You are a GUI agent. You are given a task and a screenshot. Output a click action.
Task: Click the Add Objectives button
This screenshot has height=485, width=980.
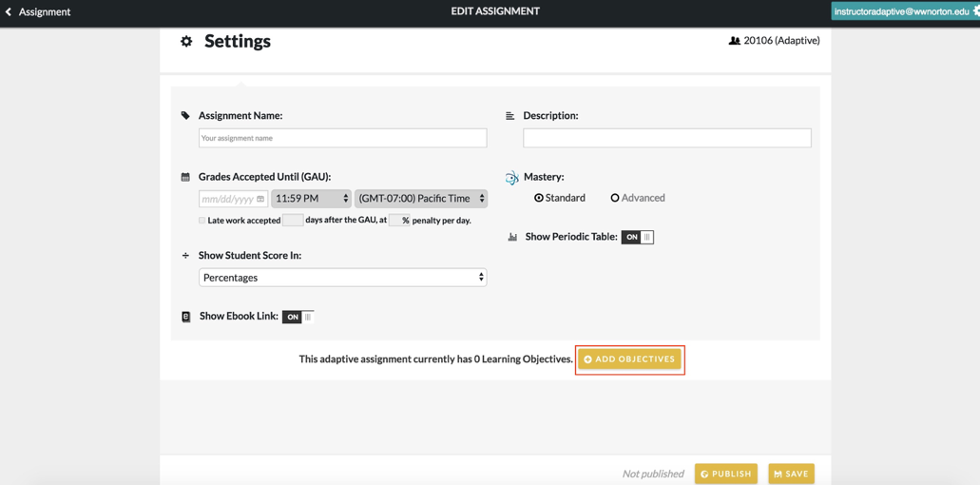pos(629,359)
